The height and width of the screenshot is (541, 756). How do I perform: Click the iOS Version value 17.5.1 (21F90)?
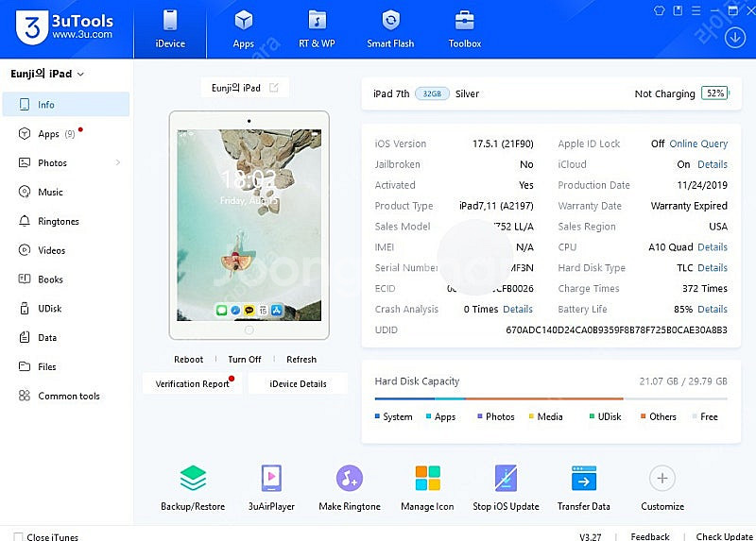point(503,144)
